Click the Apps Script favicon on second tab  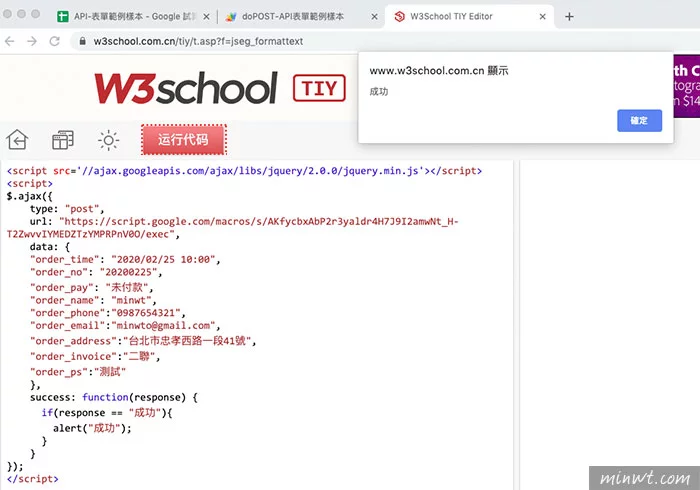230,17
